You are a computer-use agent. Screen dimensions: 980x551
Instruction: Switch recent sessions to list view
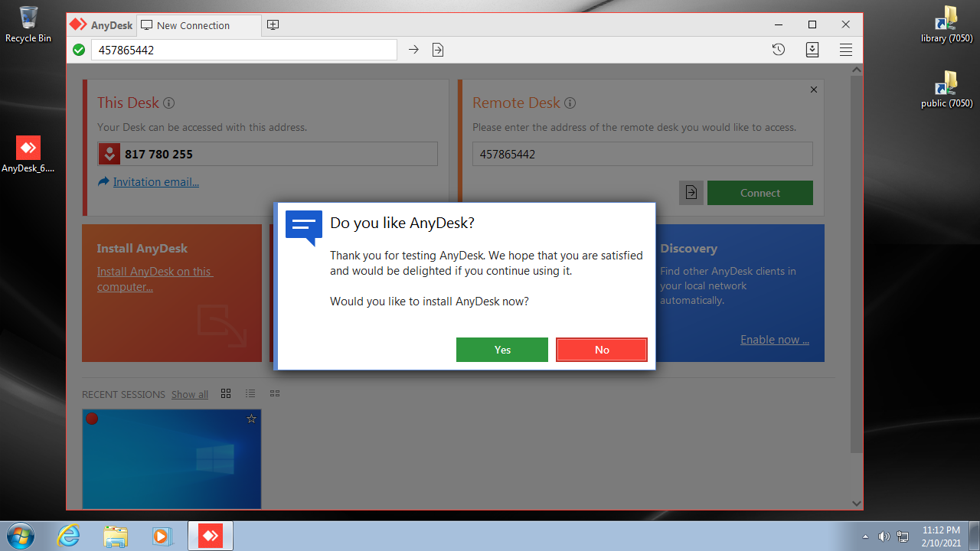pyautogui.click(x=250, y=393)
